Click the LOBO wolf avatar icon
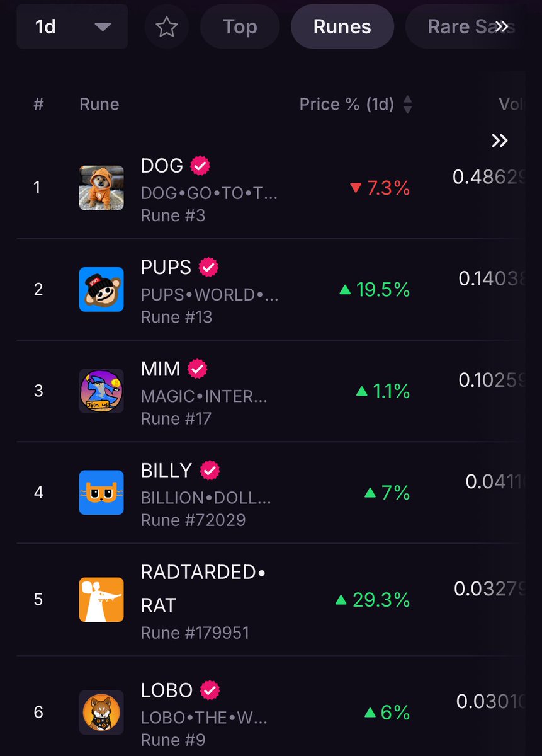Image resolution: width=542 pixels, height=756 pixels. [101, 712]
